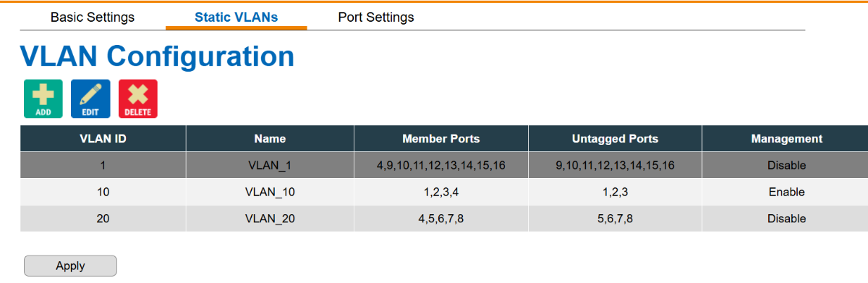Select the Static VLANs tab
This screenshot has width=868, height=283.
pyautogui.click(x=237, y=17)
